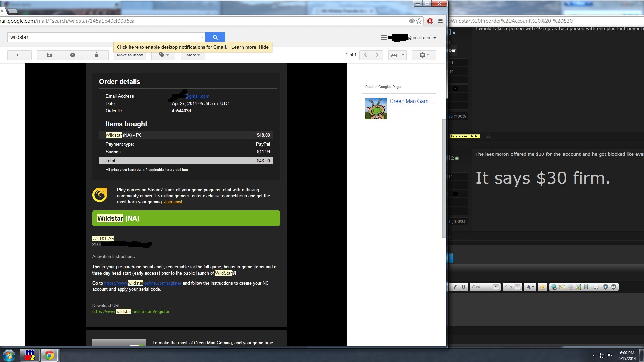Open the Chrome menu icon
The width and height of the screenshot is (644, 362).
click(440, 21)
